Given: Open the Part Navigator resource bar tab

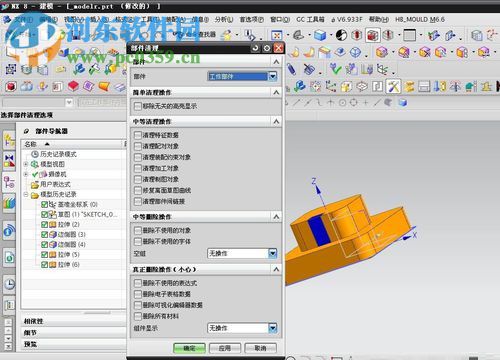Looking at the screenshot, I should (x=9, y=182).
